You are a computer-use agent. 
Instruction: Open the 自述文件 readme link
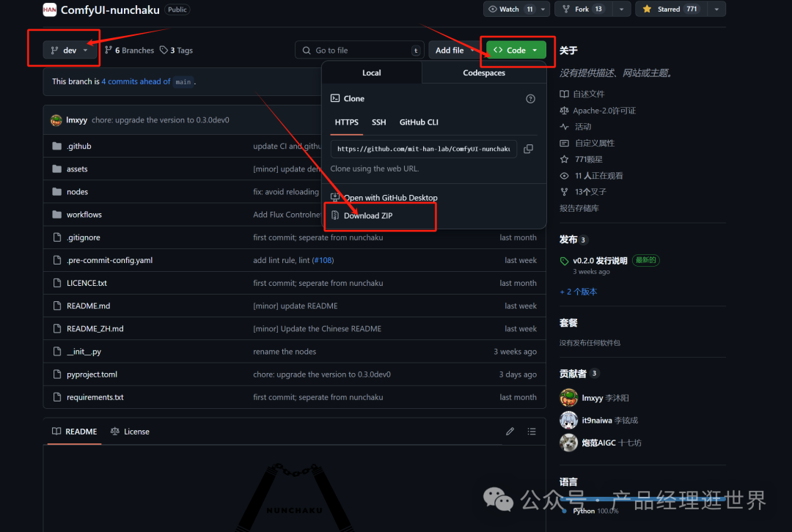coord(582,94)
